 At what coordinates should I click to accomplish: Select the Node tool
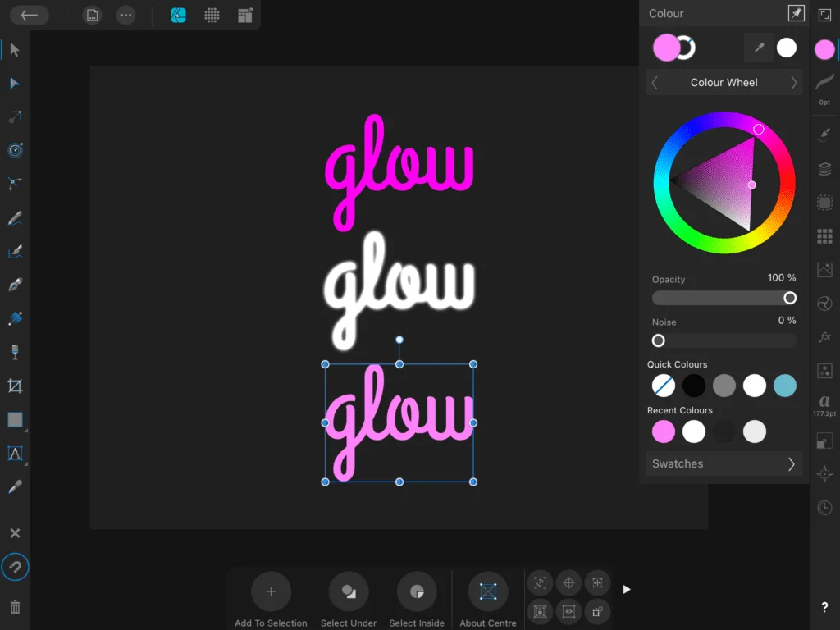coord(14,83)
